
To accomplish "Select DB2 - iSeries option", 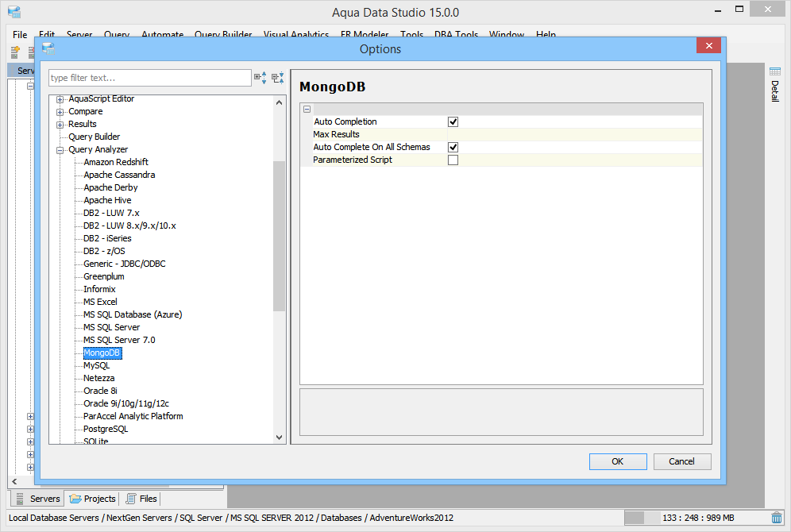I will point(107,238).
